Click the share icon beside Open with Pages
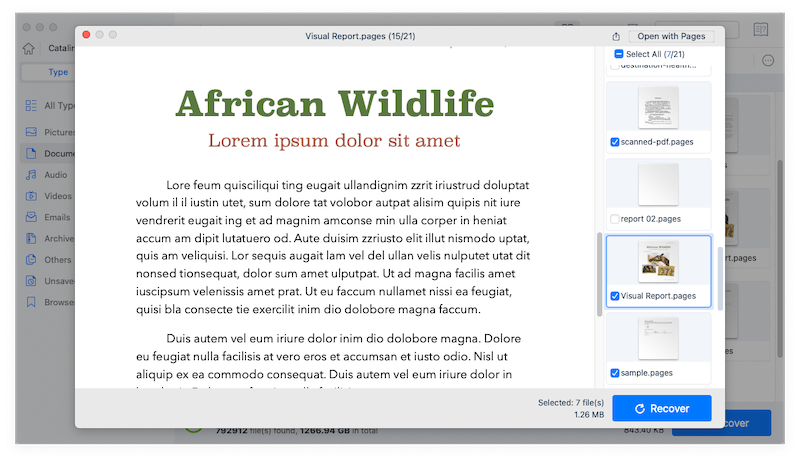Screen dimensions: 800x462 tap(616, 36)
